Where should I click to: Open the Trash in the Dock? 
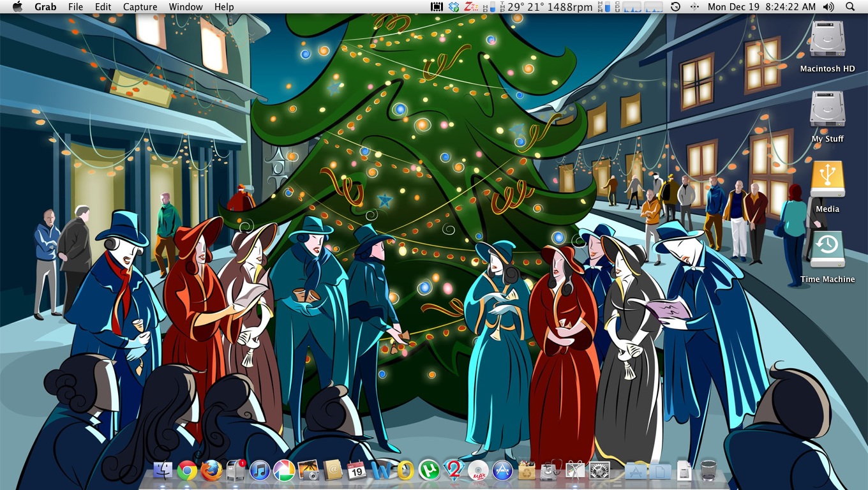[708, 471]
